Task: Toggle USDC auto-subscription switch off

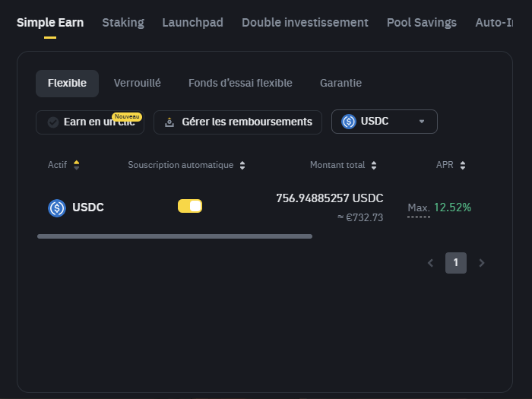Action: tap(190, 206)
